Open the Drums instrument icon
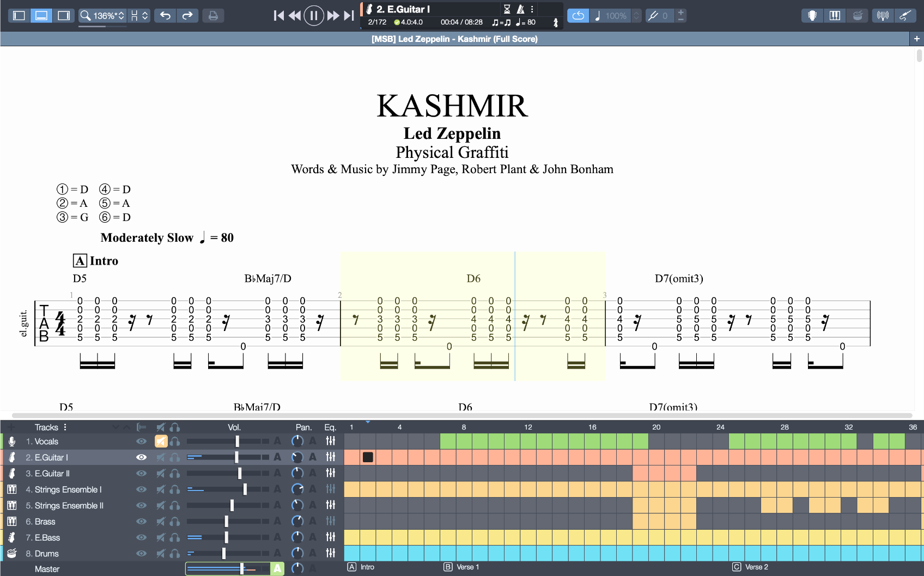The height and width of the screenshot is (576, 924). (11, 553)
